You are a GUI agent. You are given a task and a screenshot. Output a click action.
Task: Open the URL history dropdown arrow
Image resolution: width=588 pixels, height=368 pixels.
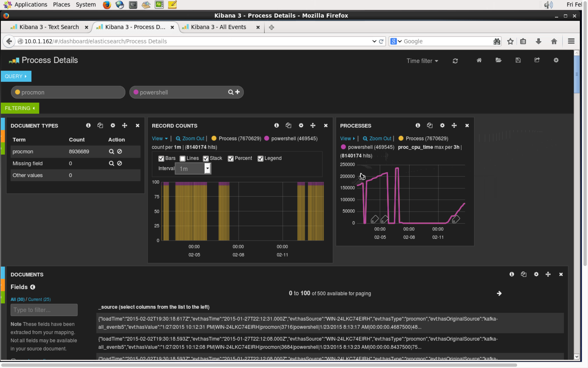pos(374,41)
